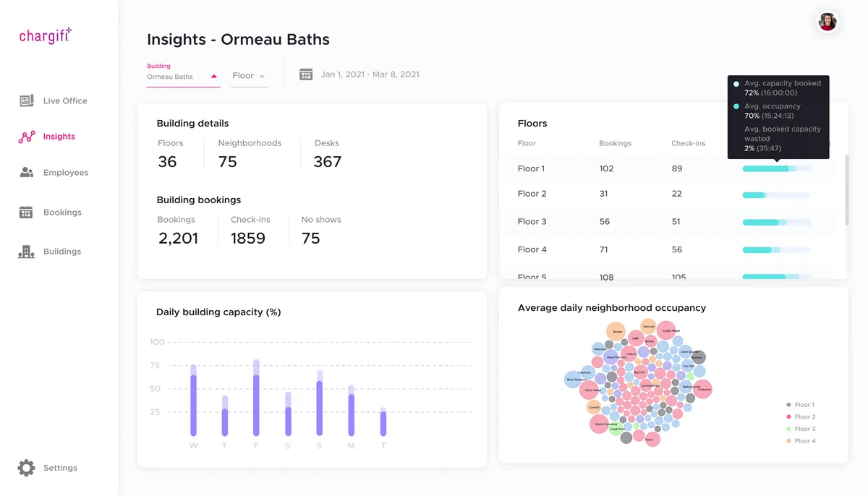
Task: Click the chargifi logo
Action: pyautogui.click(x=46, y=35)
